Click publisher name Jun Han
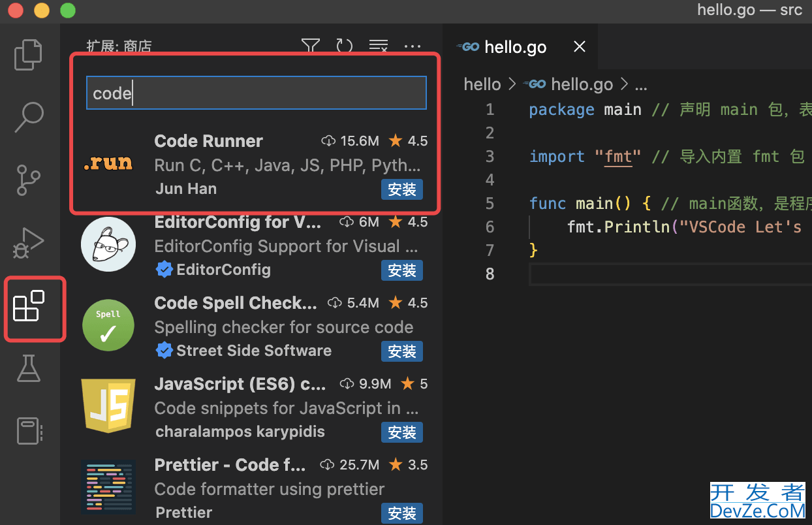The image size is (812, 525). click(186, 189)
